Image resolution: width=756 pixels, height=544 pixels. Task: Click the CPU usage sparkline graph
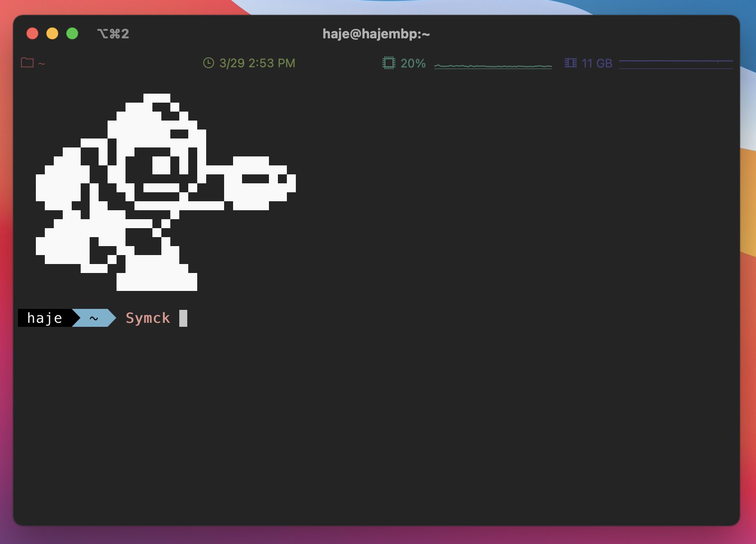(x=493, y=65)
